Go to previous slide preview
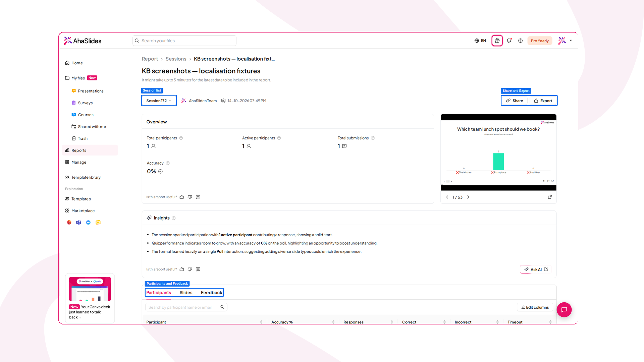644x362 pixels. click(x=447, y=197)
